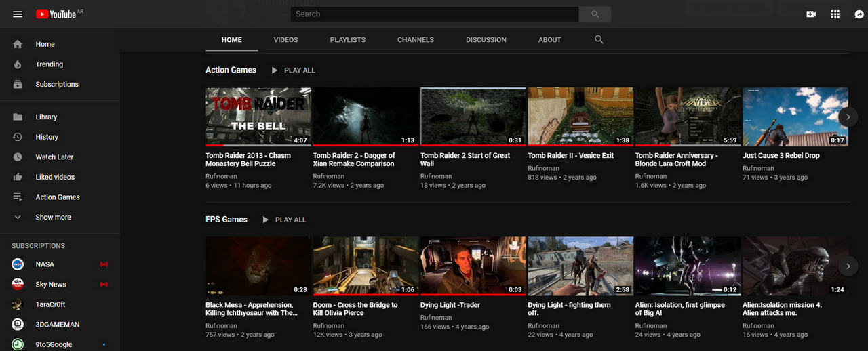The image size is (868, 351).
Task: Click the Library folder icon
Action: [x=18, y=117]
